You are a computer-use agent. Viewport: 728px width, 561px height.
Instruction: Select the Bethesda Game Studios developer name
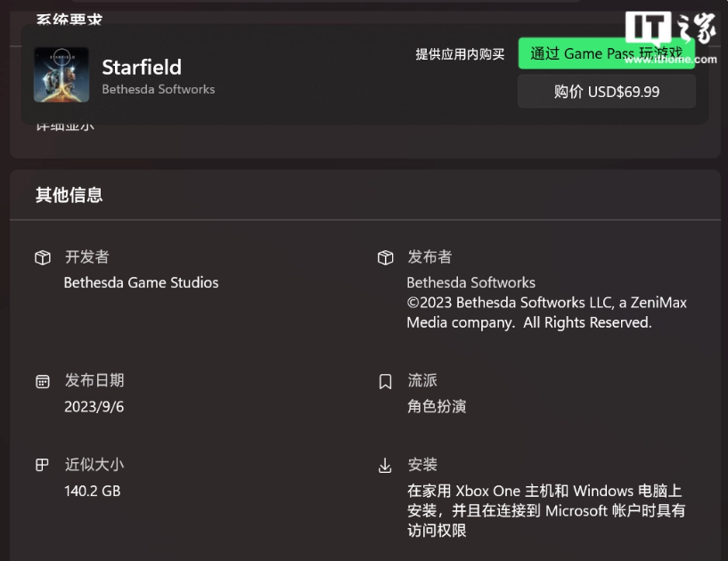tap(141, 282)
